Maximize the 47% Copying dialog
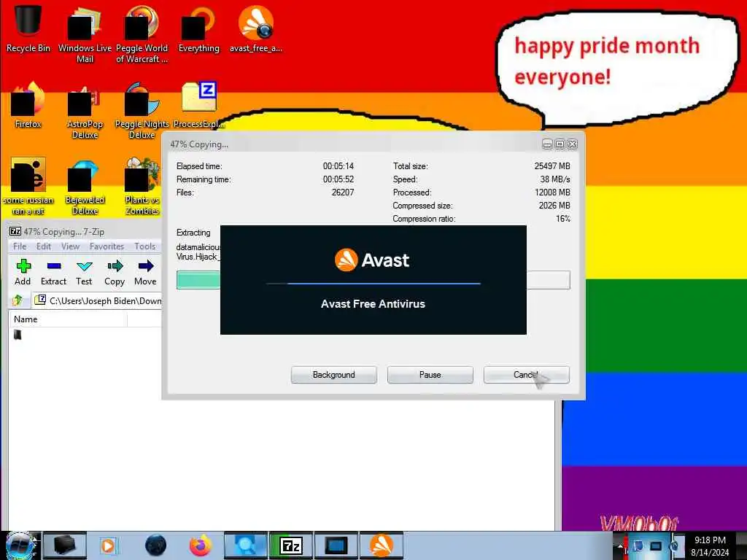 click(x=560, y=144)
